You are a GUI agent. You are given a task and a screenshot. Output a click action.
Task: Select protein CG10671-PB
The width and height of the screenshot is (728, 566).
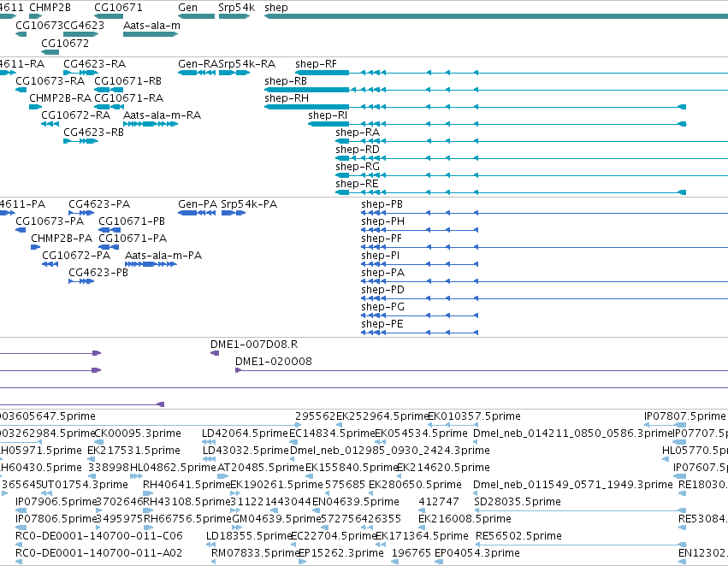coord(109,230)
